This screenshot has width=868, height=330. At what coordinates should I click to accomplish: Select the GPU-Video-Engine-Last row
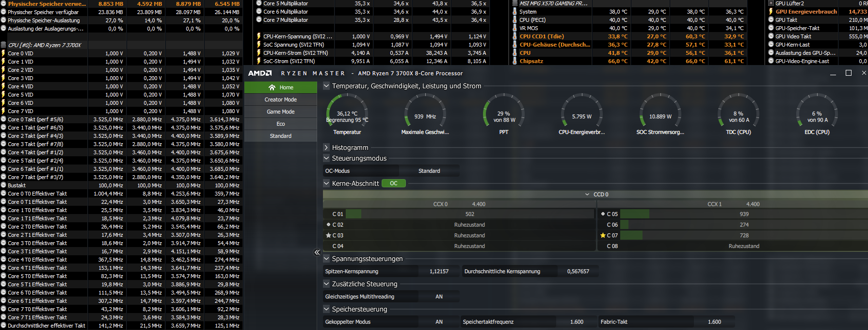(818, 61)
